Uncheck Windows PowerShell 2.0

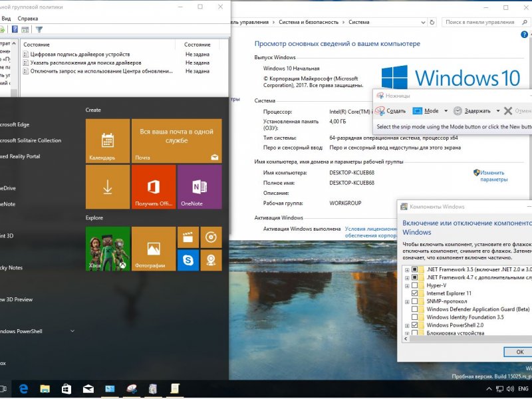coord(414,325)
